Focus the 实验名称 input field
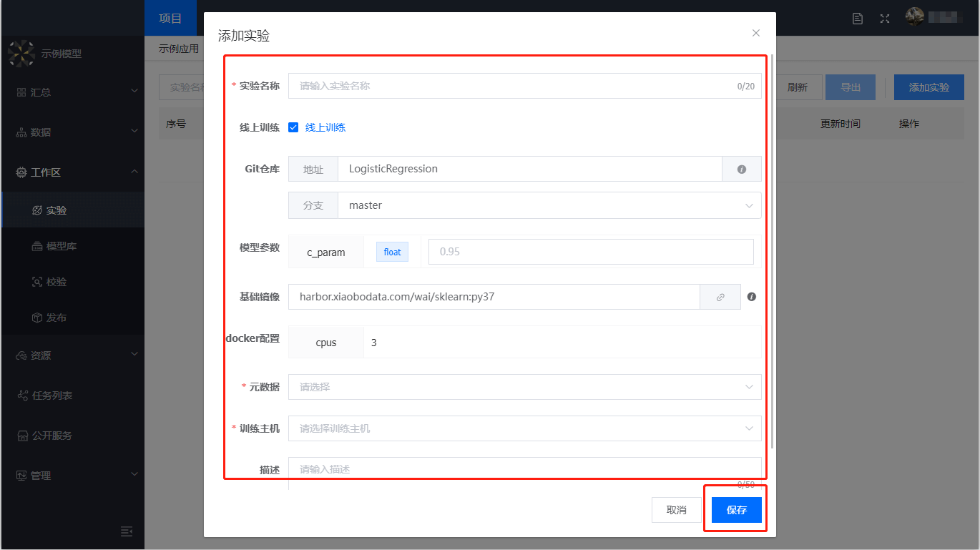980x550 pixels. [x=525, y=86]
